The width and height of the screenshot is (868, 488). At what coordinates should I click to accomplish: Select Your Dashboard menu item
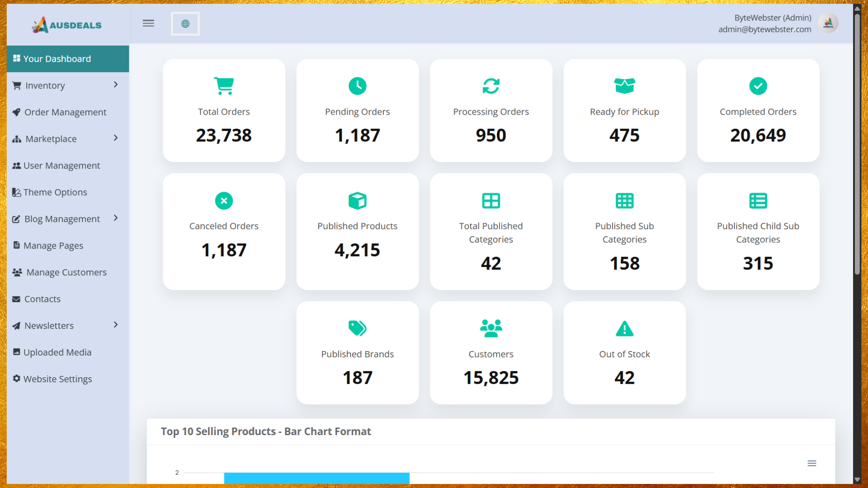pyautogui.click(x=57, y=59)
